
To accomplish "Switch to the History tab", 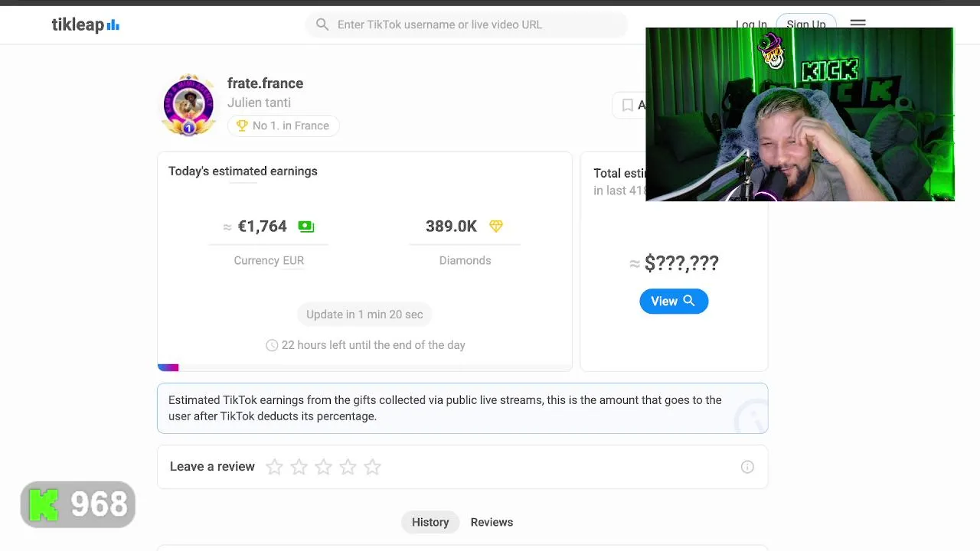I will click(430, 522).
